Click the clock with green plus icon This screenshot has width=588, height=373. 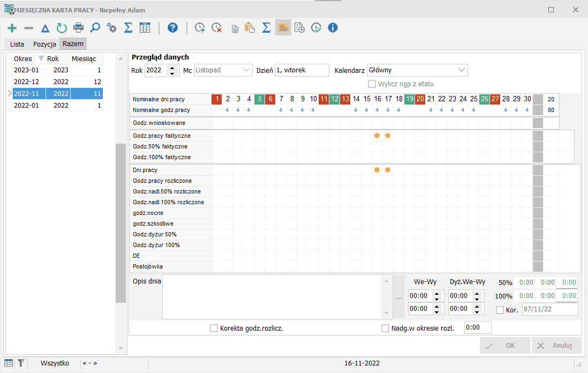(200, 27)
